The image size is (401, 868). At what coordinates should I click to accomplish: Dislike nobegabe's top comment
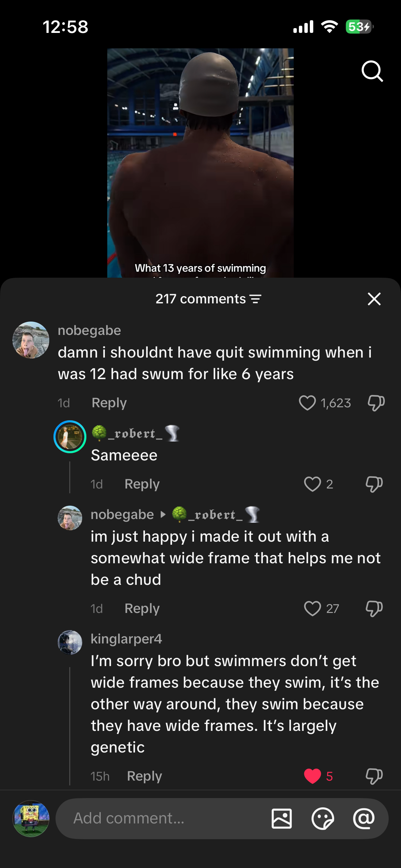376,403
